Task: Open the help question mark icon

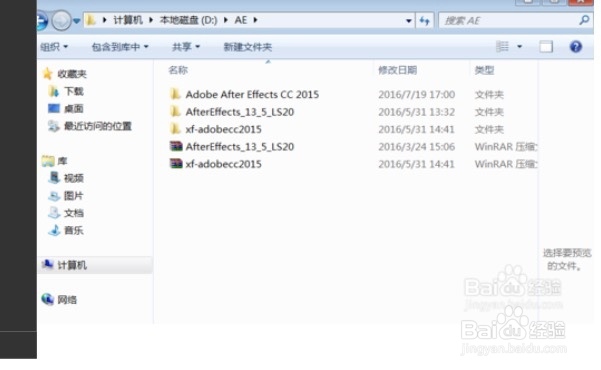Action: 576,46
